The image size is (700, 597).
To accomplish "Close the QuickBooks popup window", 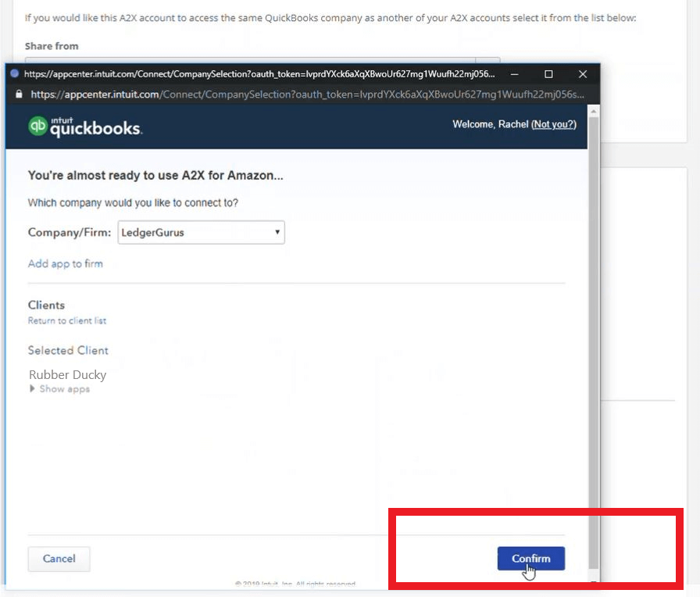I will pyautogui.click(x=583, y=74).
